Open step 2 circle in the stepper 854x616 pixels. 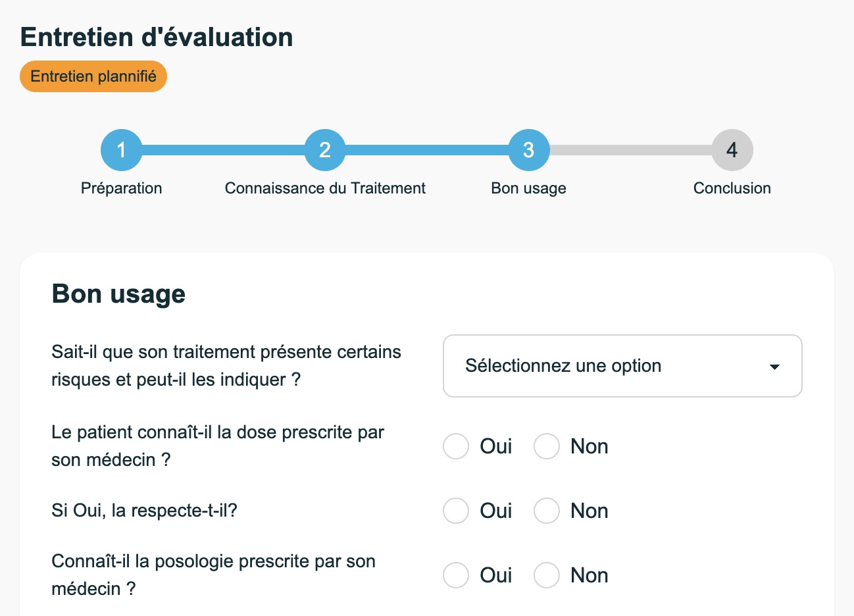pos(325,150)
